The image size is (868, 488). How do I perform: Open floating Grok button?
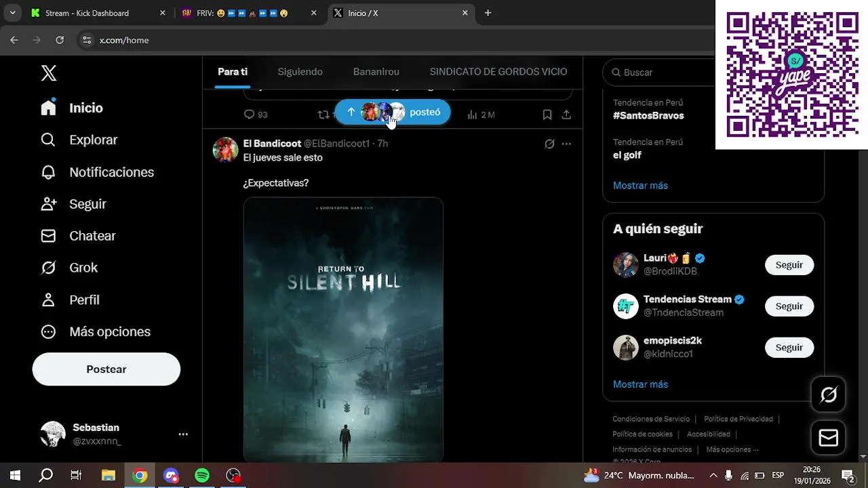tap(829, 394)
